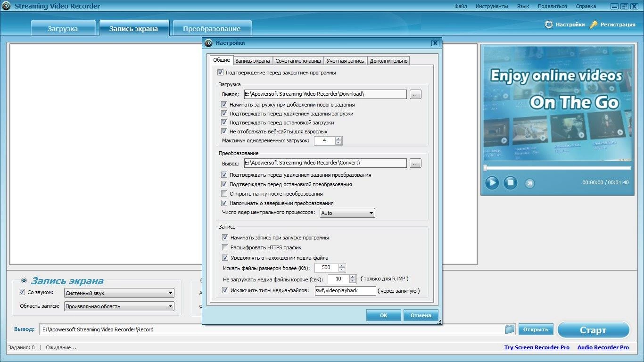Click the Streaming Video Recorder app logo icon
Screen dimensions: 644x362
(x=6, y=6)
